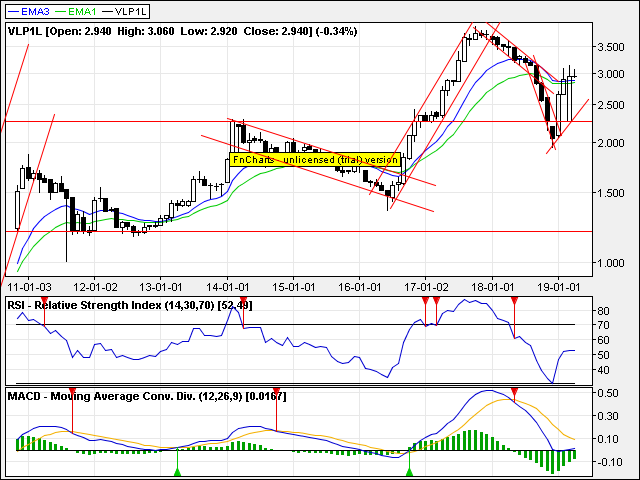Viewport: 640px width, 480px height.
Task: Click the EMA3 legend entry
Action: [x=29, y=11]
